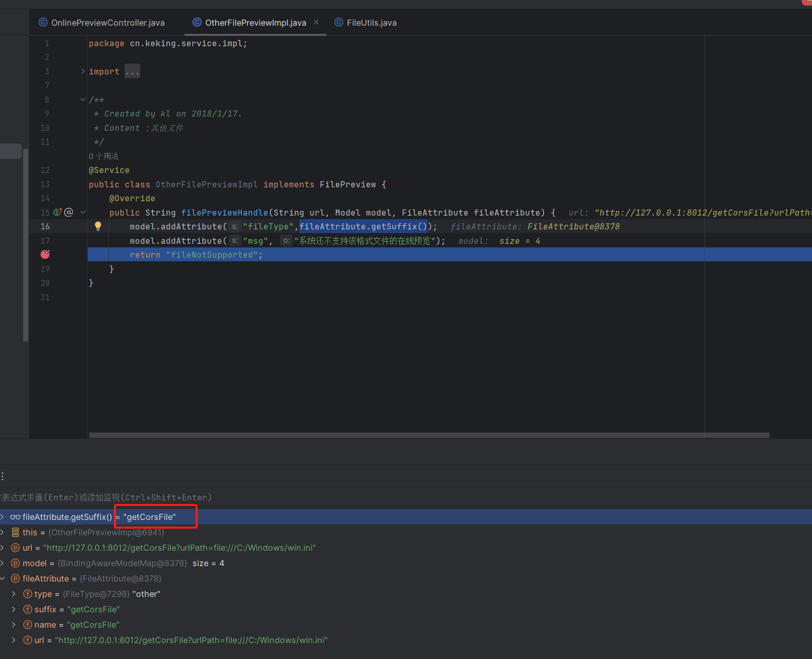
Task: Click the name value "getCorsFile"
Action: click(x=93, y=625)
